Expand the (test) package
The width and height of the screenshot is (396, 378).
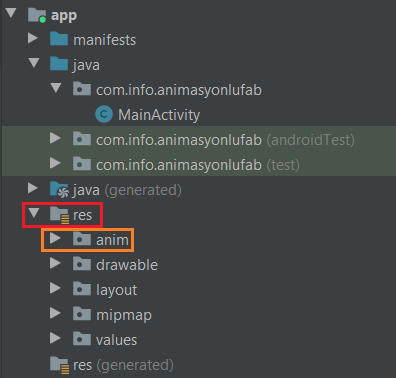click(x=55, y=163)
